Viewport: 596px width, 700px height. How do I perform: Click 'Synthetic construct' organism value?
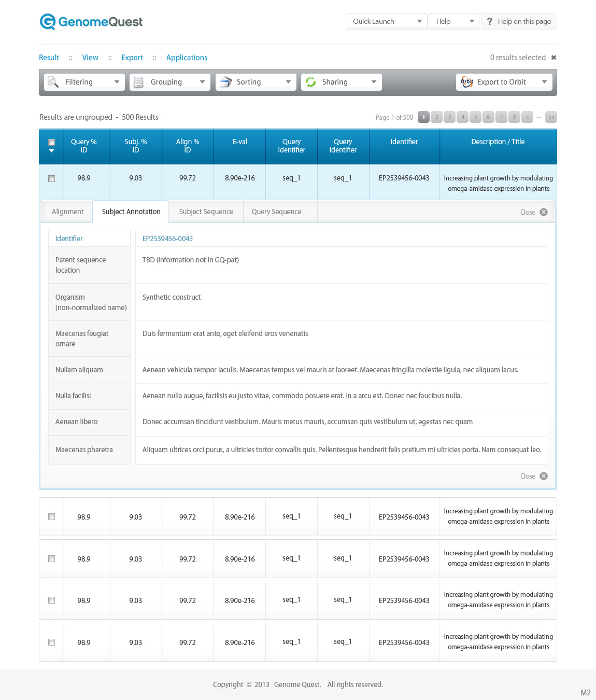tap(172, 297)
